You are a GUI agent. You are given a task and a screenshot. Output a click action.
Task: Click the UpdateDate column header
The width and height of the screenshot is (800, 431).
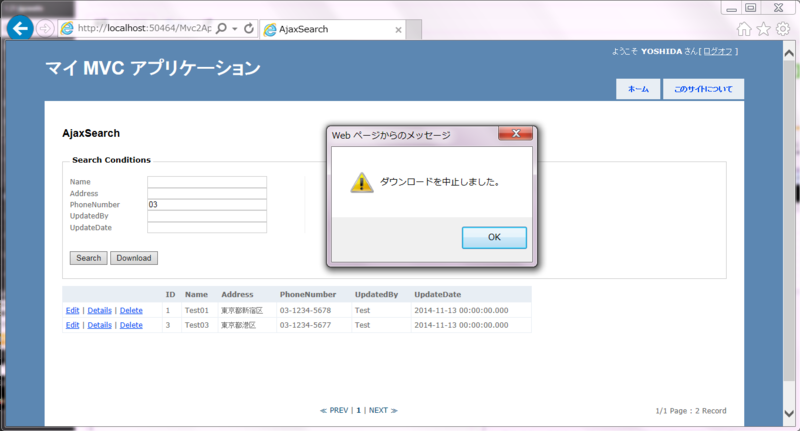[437, 295]
